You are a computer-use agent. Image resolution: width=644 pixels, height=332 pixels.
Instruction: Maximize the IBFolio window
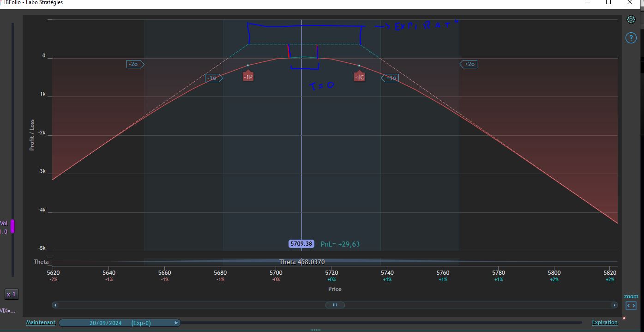[x=608, y=2]
